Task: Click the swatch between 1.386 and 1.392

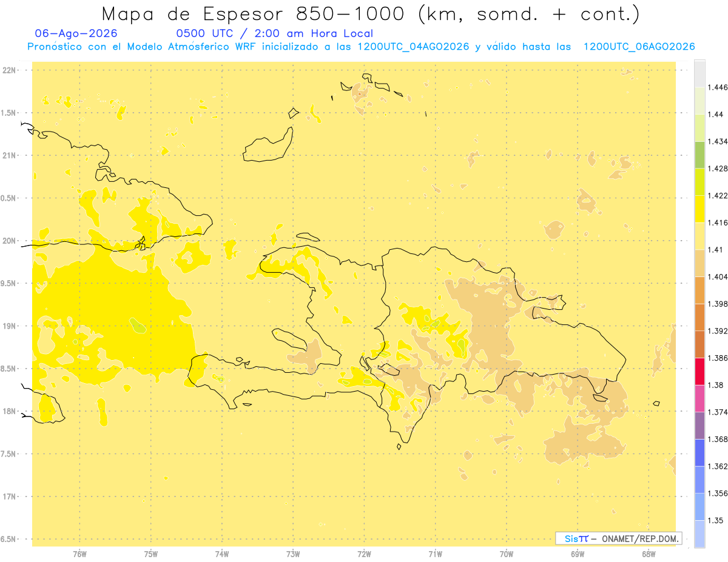Action: (699, 344)
